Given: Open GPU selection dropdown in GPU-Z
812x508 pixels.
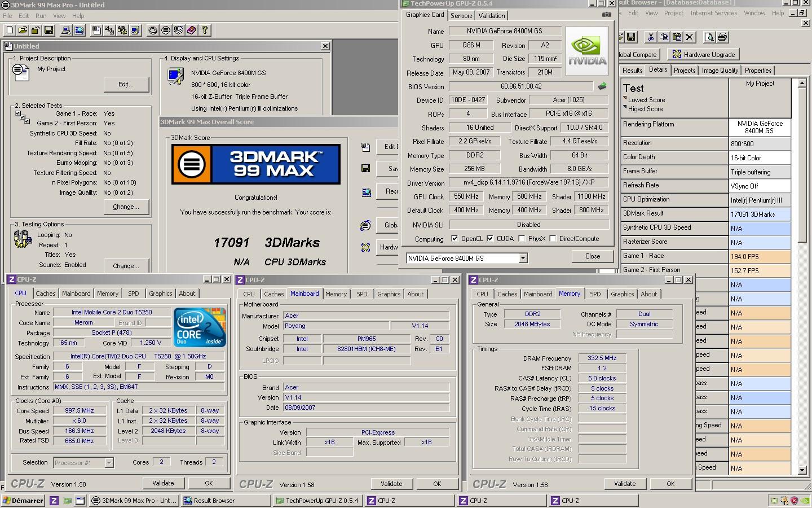Looking at the screenshot, I should (x=523, y=259).
